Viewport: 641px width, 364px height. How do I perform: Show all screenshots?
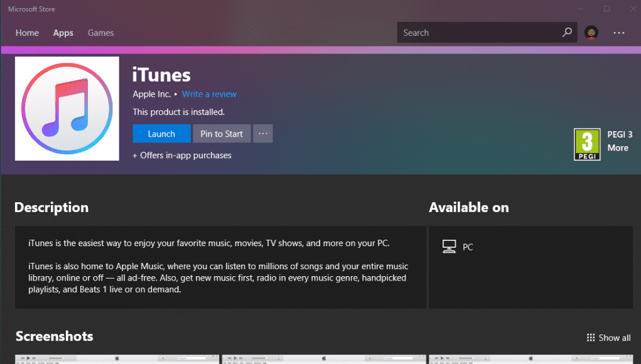tap(609, 338)
